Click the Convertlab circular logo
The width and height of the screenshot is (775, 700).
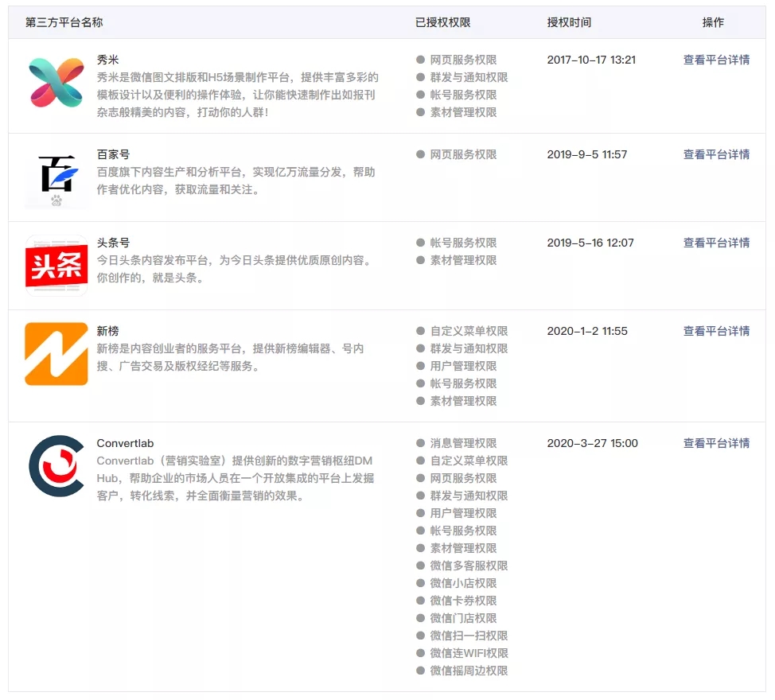click(x=56, y=466)
